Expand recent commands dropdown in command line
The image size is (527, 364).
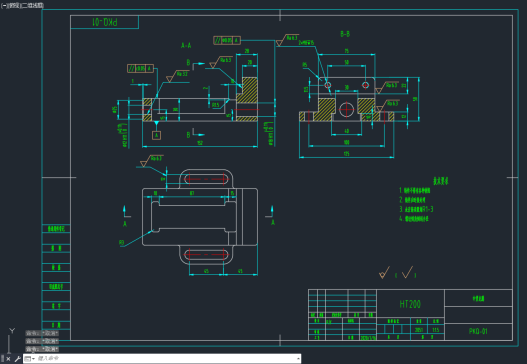point(30,359)
